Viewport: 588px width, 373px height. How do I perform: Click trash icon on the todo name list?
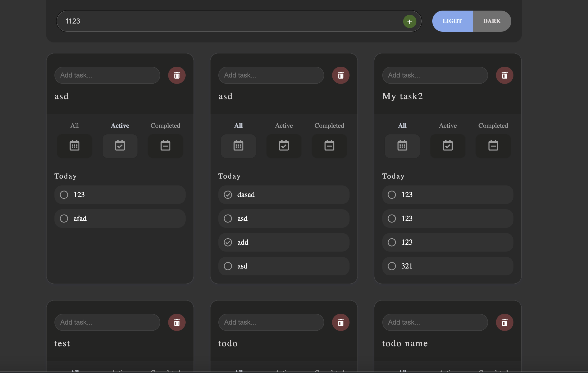504,322
